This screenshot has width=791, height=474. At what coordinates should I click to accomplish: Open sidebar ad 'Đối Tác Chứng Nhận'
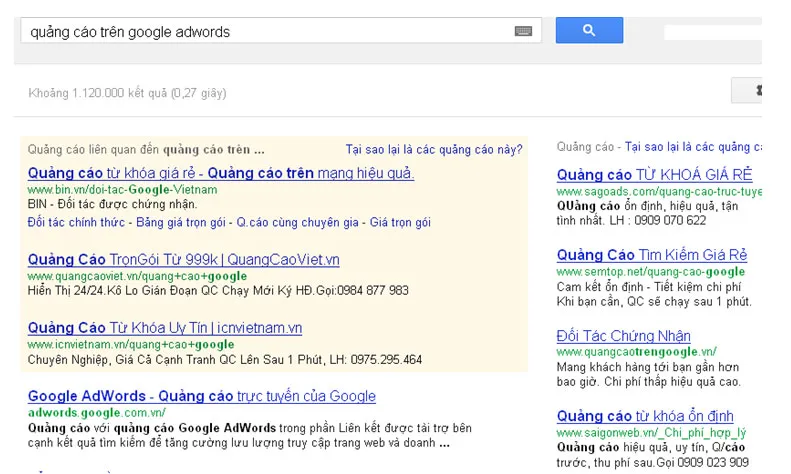click(624, 336)
